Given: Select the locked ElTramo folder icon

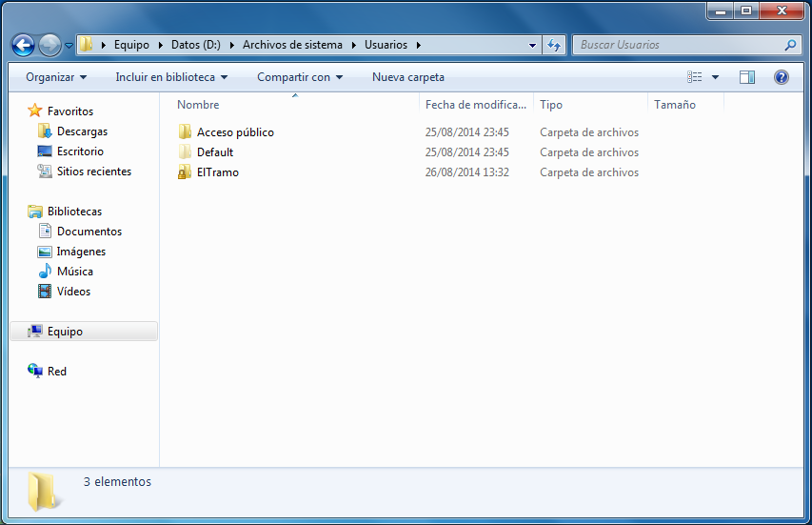Looking at the screenshot, I should point(185,172).
